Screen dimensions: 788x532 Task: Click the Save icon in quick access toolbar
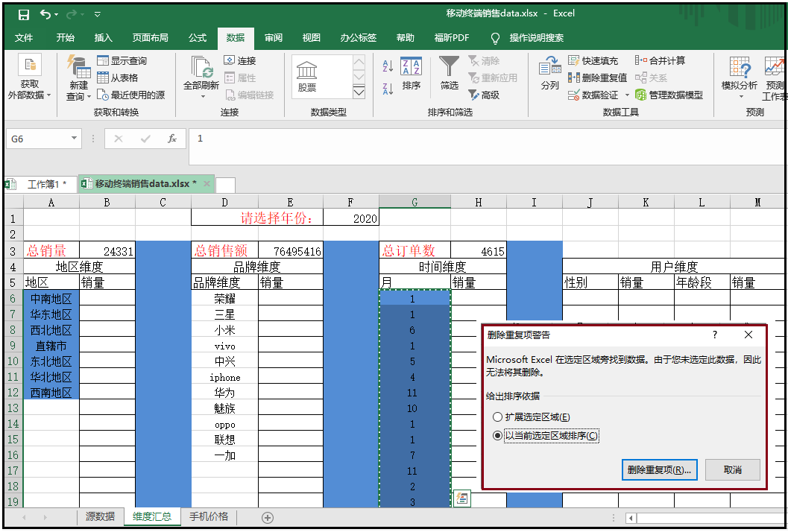24,15
